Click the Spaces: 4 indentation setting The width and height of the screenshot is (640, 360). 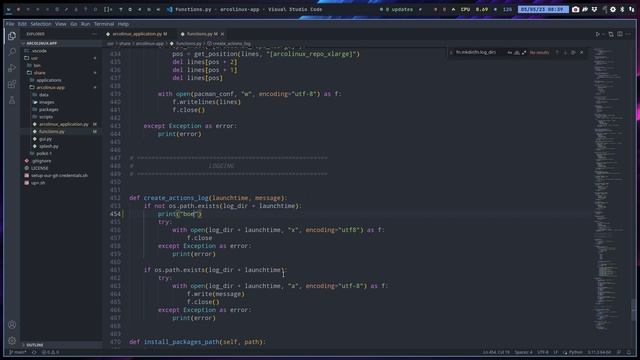coord(523,352)
